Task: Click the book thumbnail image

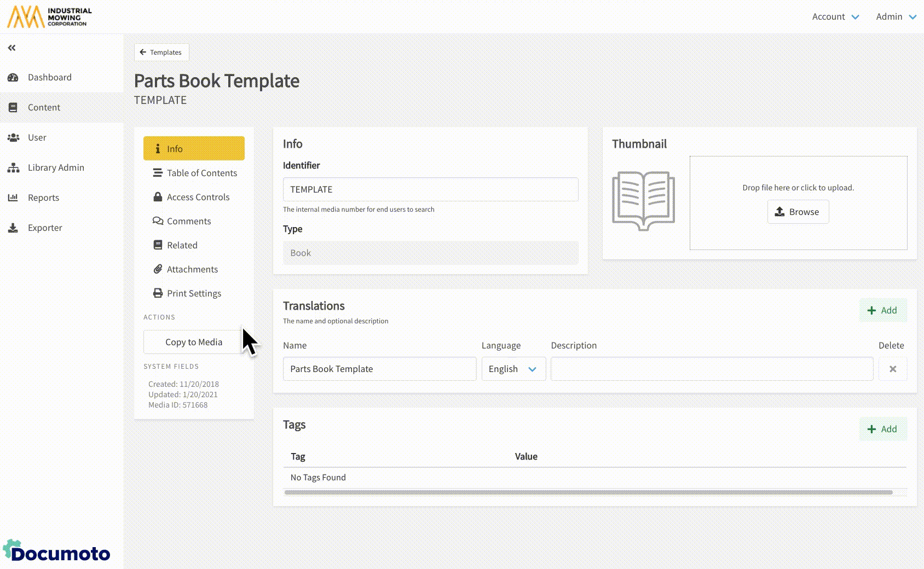Action: pyautogui.click(x=643, y=201)
